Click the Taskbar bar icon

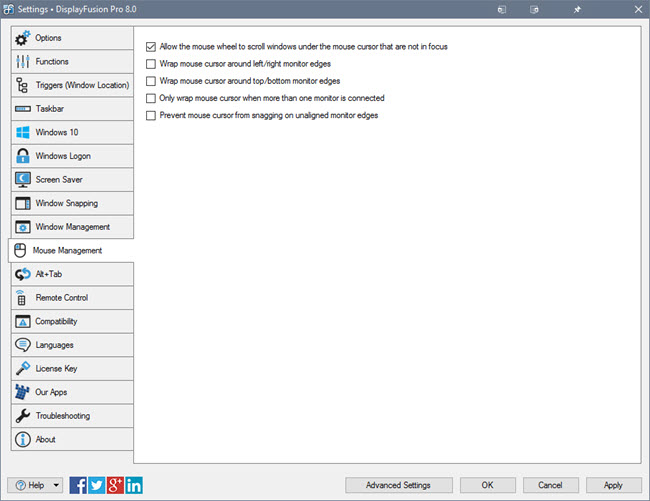point(23,109)
